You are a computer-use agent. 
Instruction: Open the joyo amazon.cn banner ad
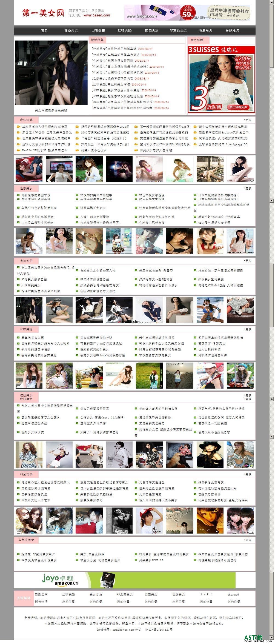(x=125, y=580)
